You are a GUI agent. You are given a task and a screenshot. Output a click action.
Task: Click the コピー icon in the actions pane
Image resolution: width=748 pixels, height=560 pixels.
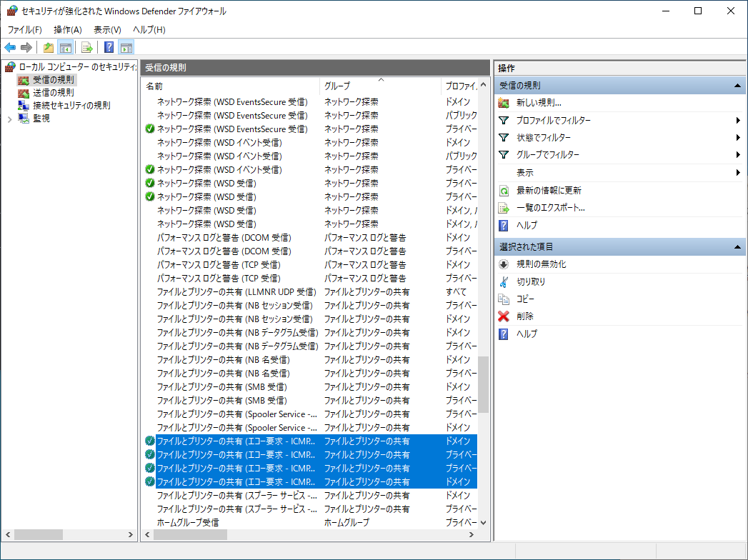click(x=503, y=299)
